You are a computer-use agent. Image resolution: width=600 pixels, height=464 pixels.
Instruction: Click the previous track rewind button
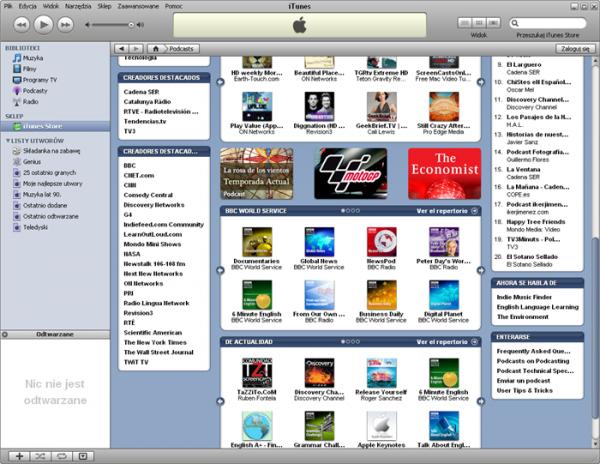(21, 25)
